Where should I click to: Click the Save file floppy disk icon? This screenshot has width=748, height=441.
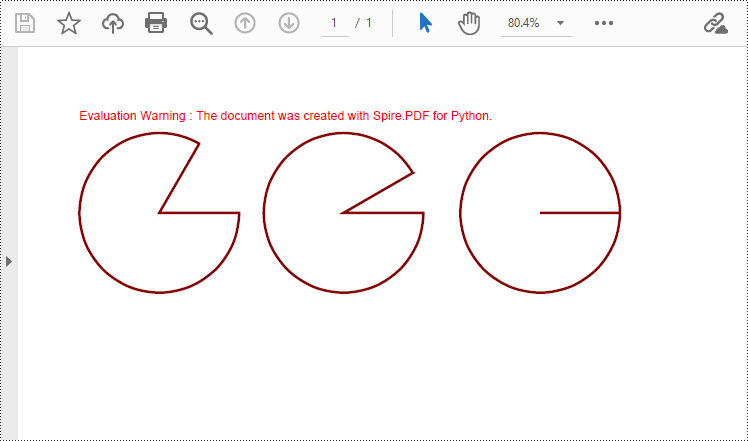pos(25,23)
